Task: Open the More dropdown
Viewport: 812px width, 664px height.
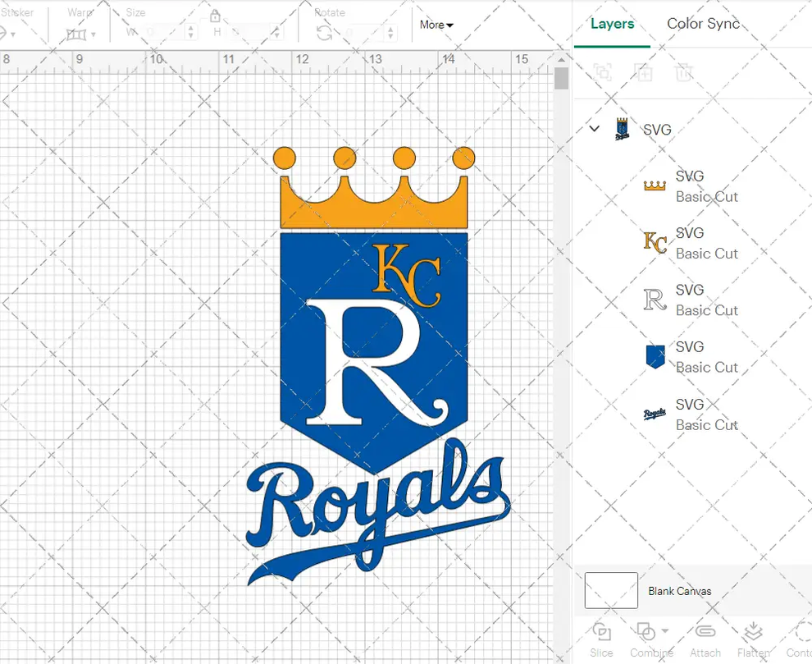Action: coord(436,25)
